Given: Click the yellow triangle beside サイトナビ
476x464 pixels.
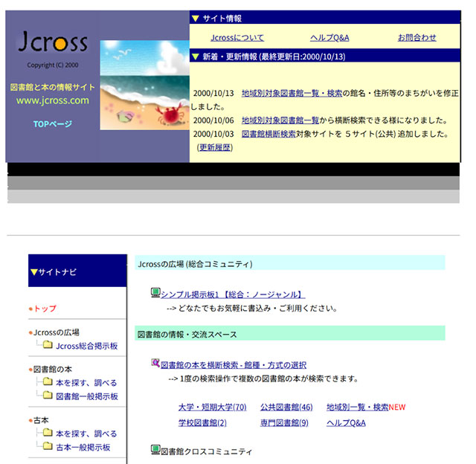Looking at the screenshot, I should point(33,272).
